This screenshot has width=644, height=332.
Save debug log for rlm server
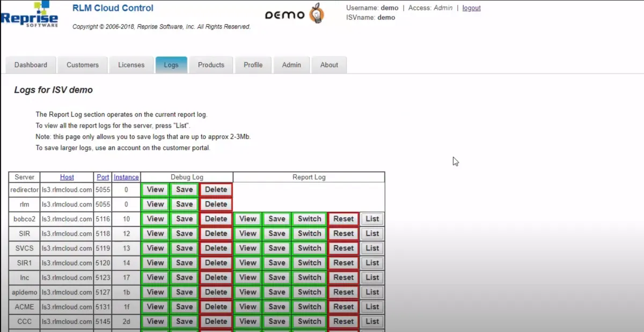coord(184,204)
